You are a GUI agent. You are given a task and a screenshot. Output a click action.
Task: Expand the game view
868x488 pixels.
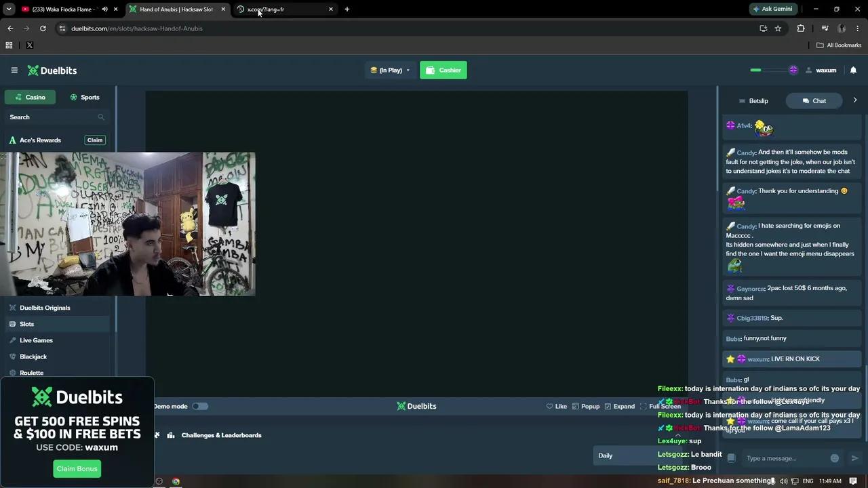(620, 407)
